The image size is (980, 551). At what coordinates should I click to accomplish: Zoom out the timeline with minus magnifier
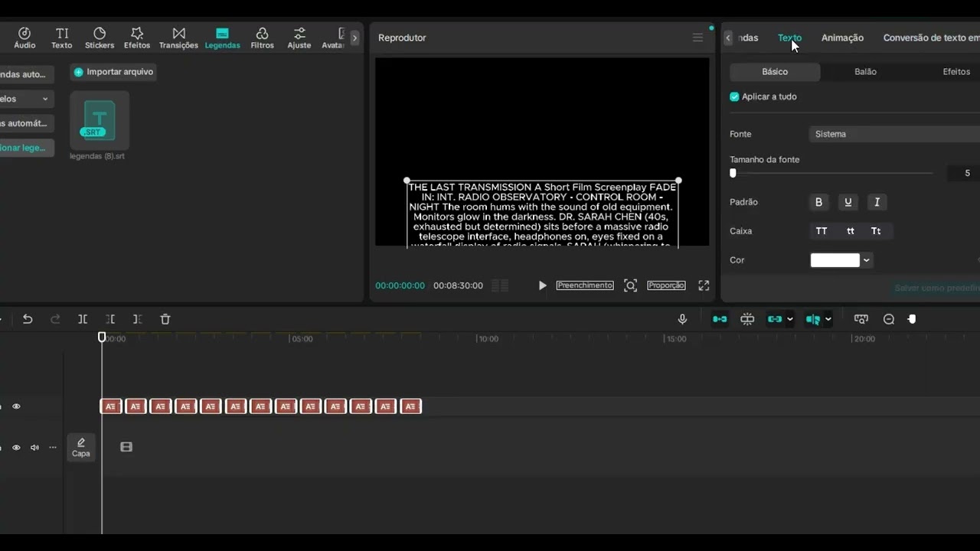click(x=889, y=319)
